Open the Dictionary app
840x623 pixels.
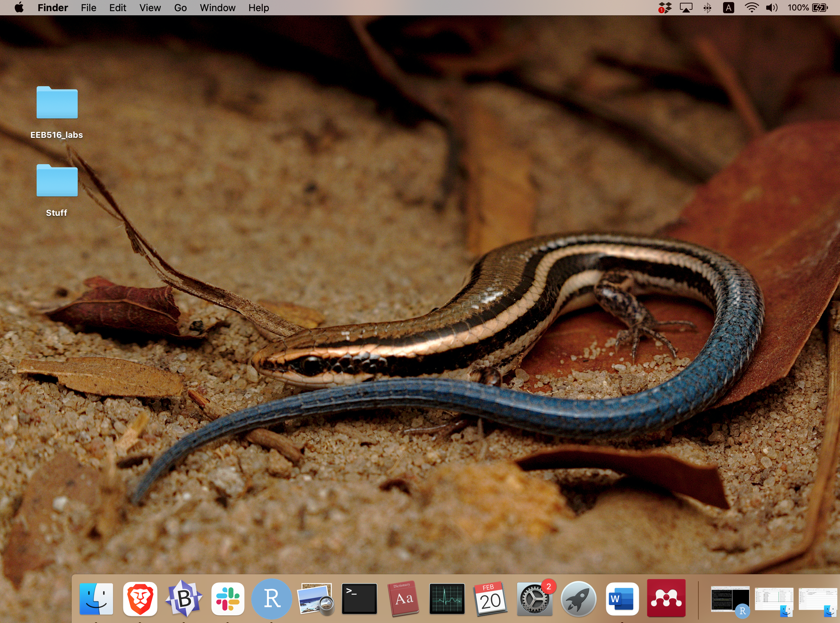(x=403, y=599)
